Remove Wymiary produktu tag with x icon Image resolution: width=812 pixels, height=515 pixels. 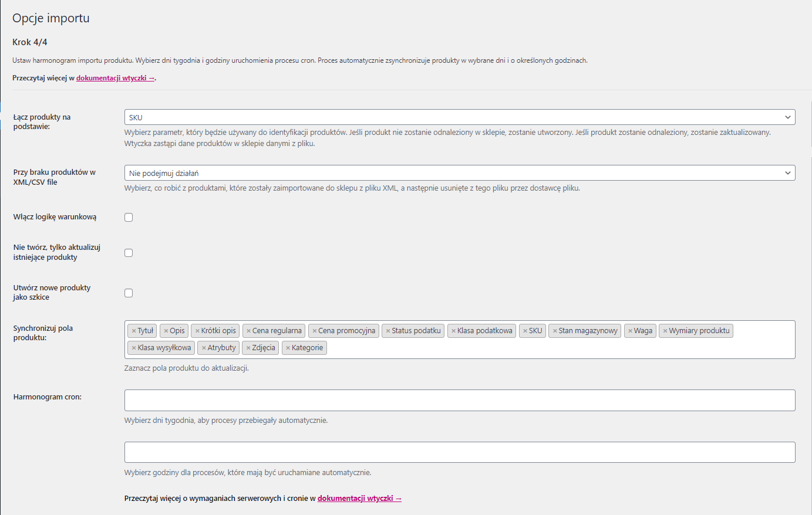coord(665,331)
